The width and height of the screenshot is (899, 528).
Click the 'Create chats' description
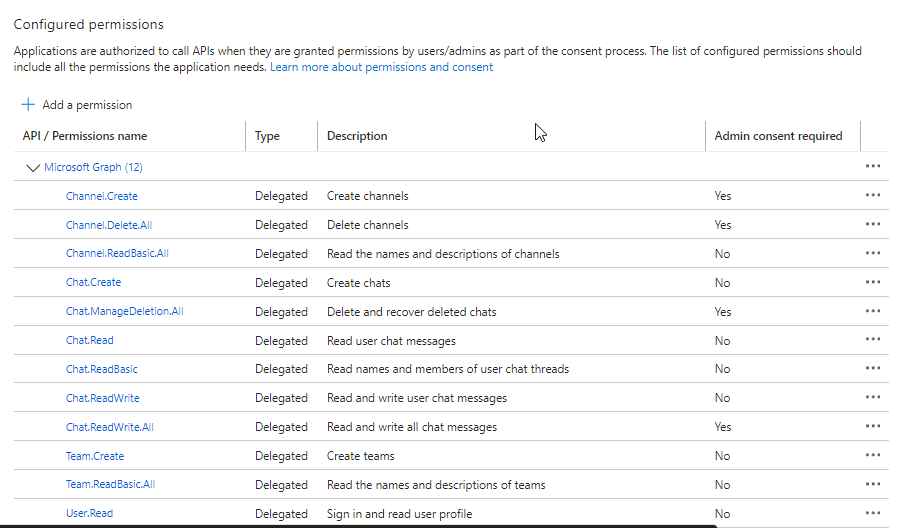click(358, 283)
